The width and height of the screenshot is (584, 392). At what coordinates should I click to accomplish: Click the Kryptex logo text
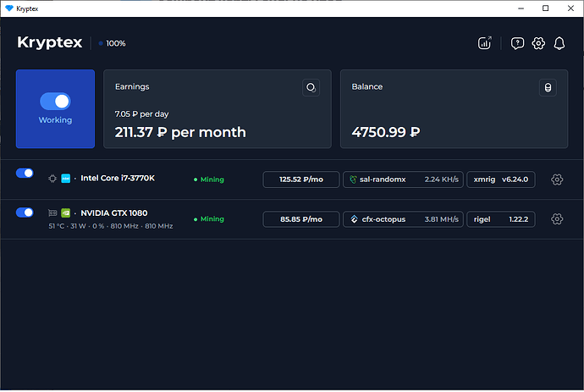pos(50,42)
